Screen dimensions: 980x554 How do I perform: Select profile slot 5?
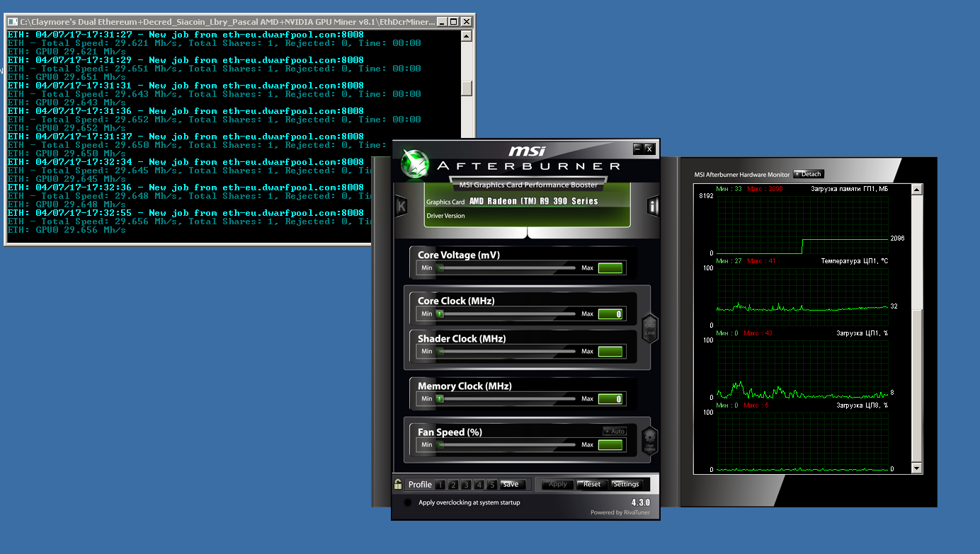pos(492,485)
